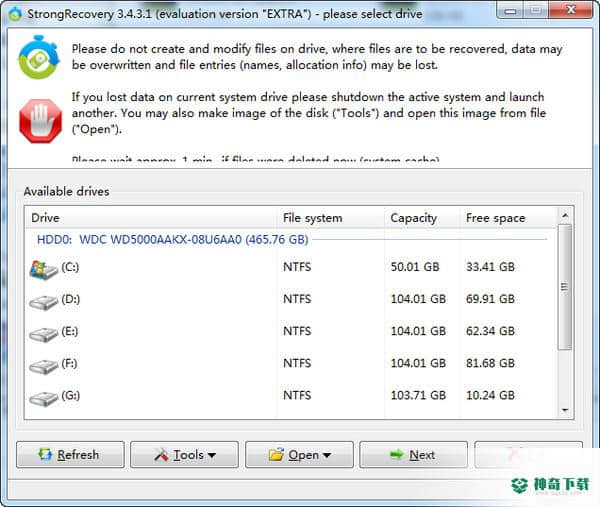Click the (D:) drive label
Viewport: 600px width, 507px height.
(x=70, y=299)
